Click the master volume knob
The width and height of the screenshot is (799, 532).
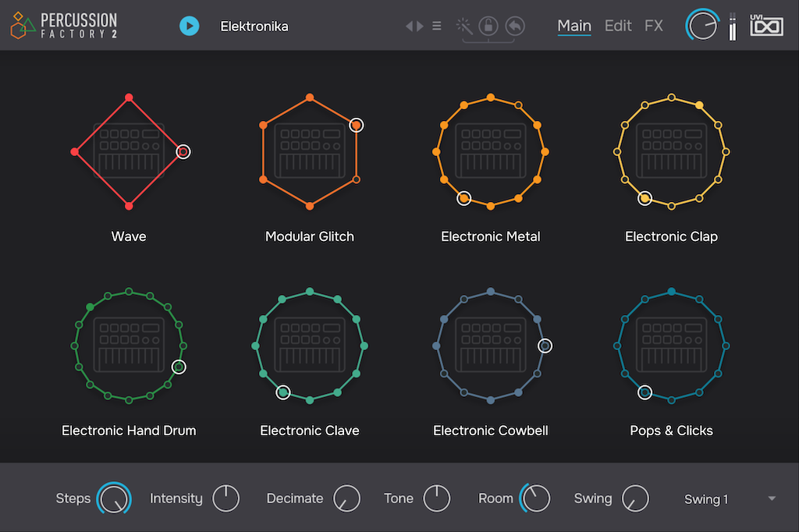click(x=702, y=25)
